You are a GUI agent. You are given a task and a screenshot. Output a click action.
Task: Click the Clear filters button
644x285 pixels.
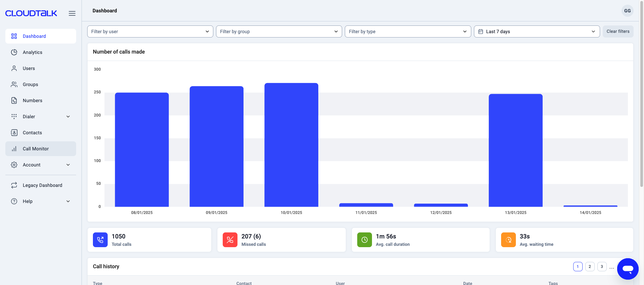(618, 31)
